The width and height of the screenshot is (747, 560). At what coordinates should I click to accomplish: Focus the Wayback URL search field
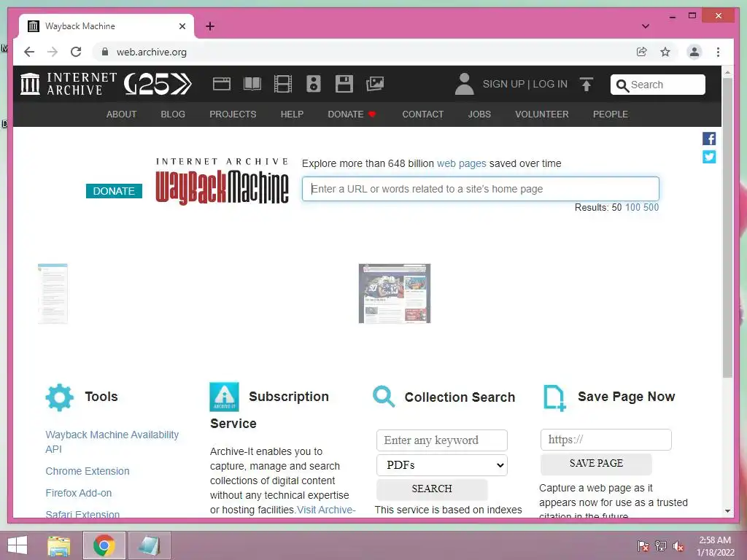480,189
